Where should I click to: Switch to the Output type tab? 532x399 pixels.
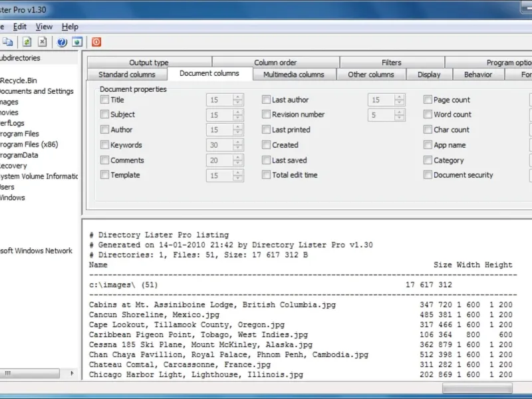(149, 63)
